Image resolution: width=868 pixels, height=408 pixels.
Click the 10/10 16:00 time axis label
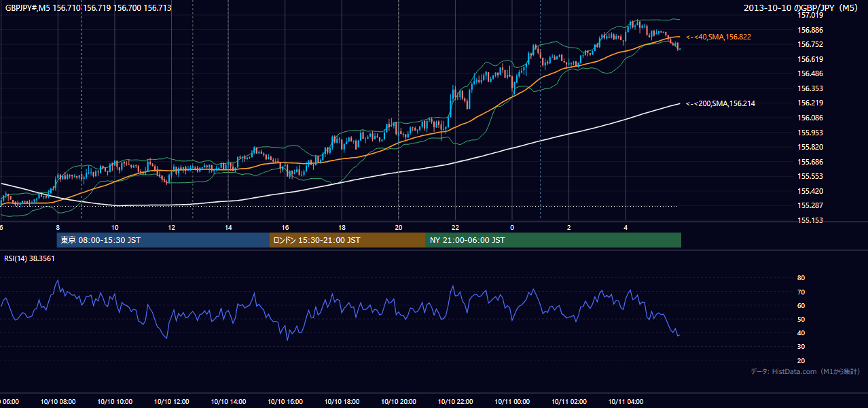point(285,402)
